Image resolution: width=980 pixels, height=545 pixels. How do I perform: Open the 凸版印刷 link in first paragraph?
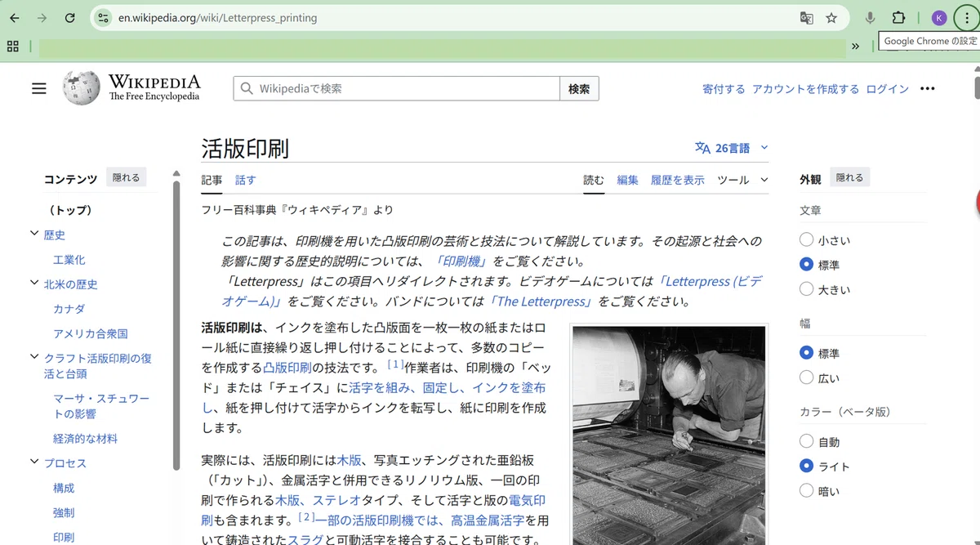[289, 367]
